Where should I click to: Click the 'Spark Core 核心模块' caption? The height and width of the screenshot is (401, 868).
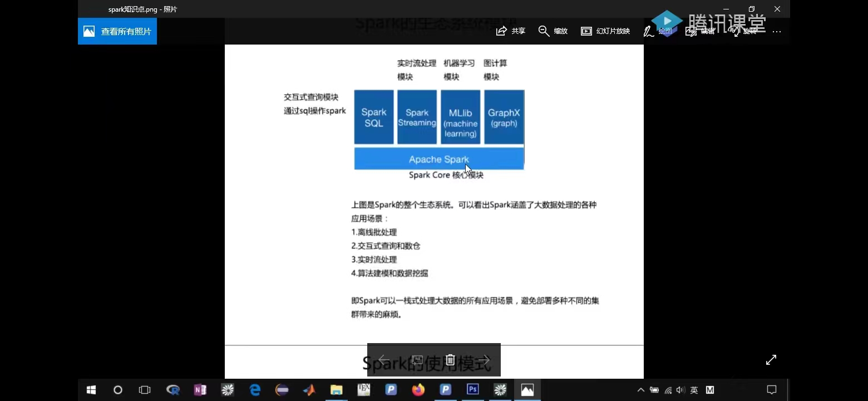(x=446, y=175)
